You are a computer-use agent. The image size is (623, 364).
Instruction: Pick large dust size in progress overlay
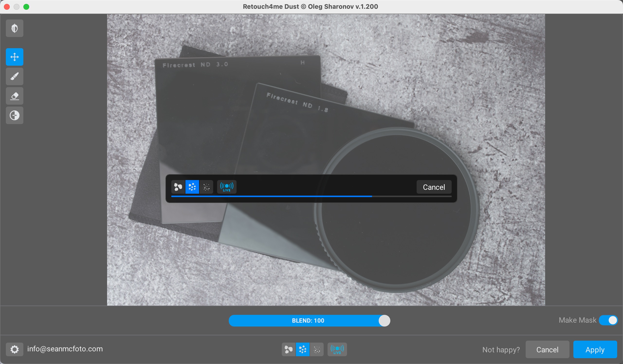click(178, 187)
